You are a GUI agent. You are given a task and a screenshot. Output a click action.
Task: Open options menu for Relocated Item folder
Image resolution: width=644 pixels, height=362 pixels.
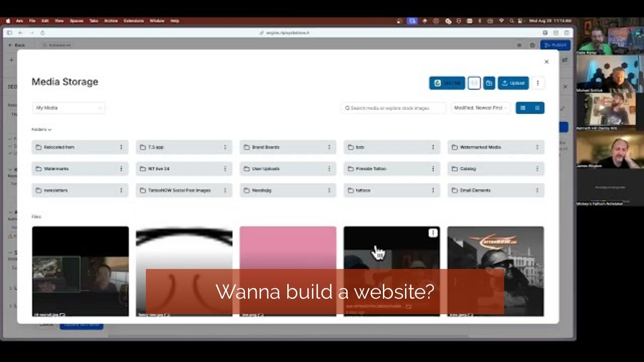121,147
